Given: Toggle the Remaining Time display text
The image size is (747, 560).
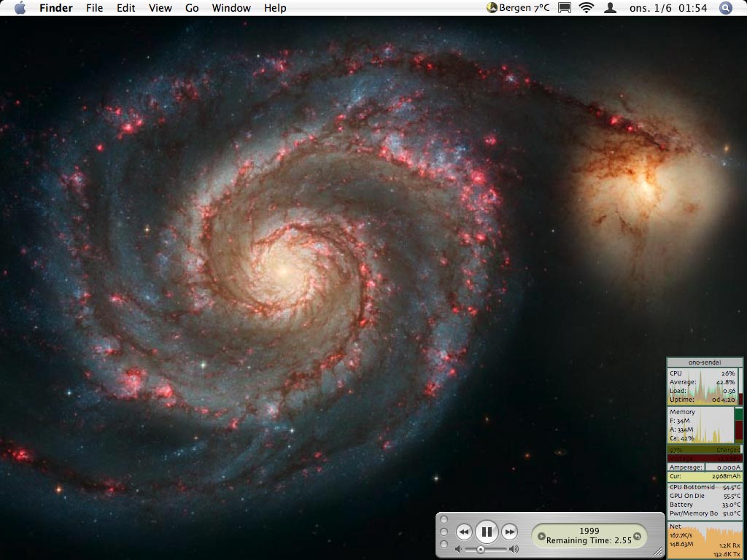Looking at the screenshot, I should click(589, 540).
